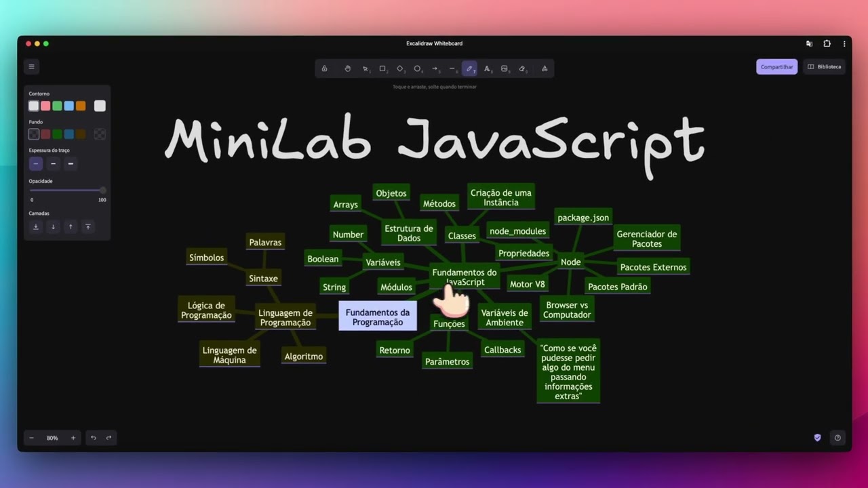The height and width of the screenshot is (488, 868).
Task: Open the hamburger main menu
Action: [x=31, y=66]
